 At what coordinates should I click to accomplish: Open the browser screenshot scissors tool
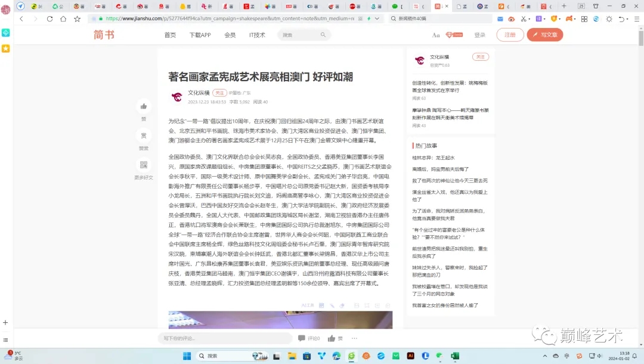(524, 18)
